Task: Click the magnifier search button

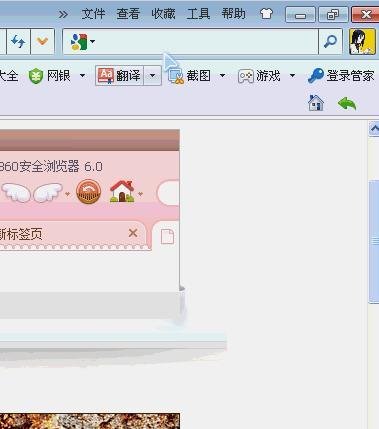Action: click(x=330, y=42)
